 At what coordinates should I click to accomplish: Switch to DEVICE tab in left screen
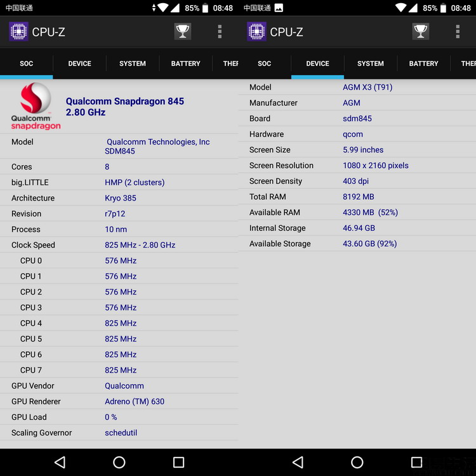tap(79, 63)
